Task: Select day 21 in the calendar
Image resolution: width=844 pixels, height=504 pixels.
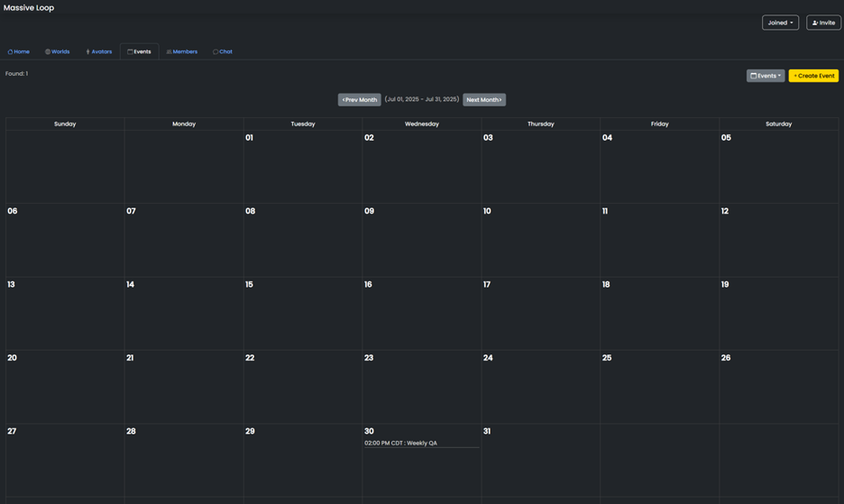Action: pos(184,387)
